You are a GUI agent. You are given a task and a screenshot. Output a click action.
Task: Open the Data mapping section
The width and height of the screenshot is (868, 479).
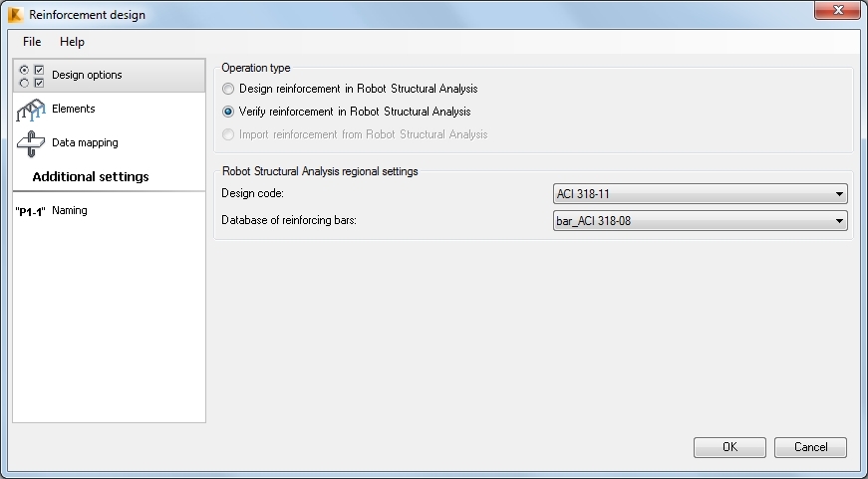[x=109, y=142]
